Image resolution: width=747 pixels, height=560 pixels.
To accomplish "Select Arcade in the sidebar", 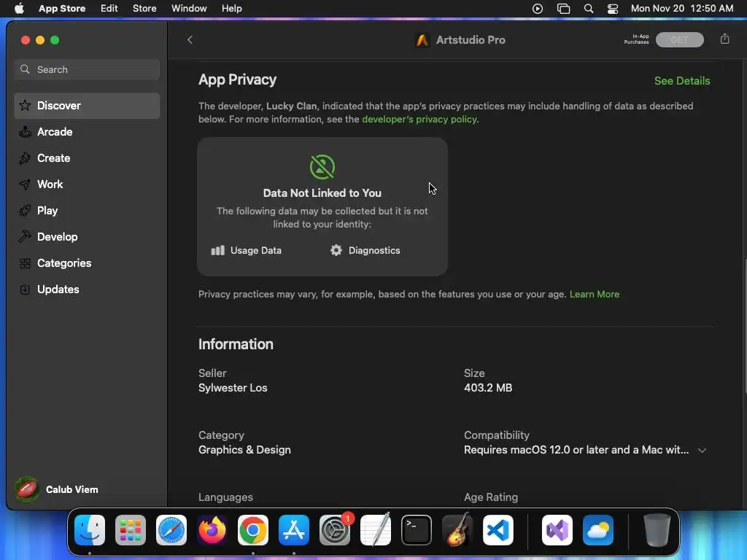I will (88, 132).
